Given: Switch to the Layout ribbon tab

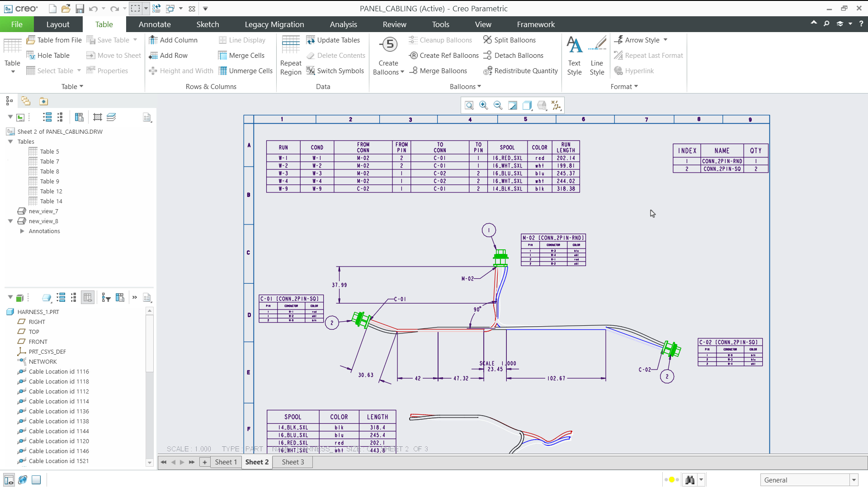Looking at the screenshot, I should [x=58, y=24].
